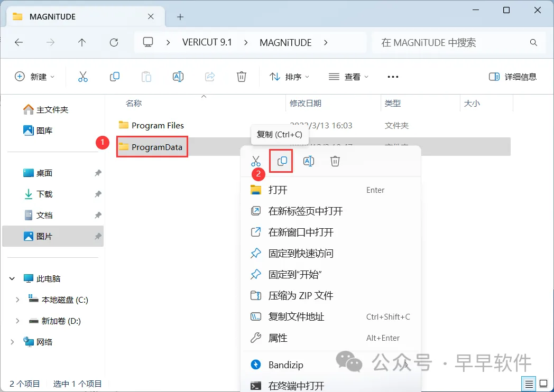Unpin 桌面 from quick access
This screenshot has width=554, height=392.
pyautogui.click(x=98, y=173)
